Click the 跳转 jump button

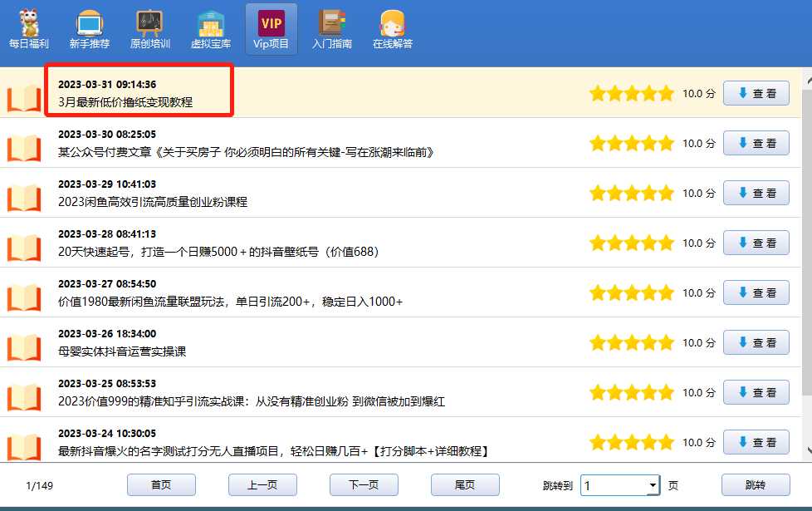(756, 484)
